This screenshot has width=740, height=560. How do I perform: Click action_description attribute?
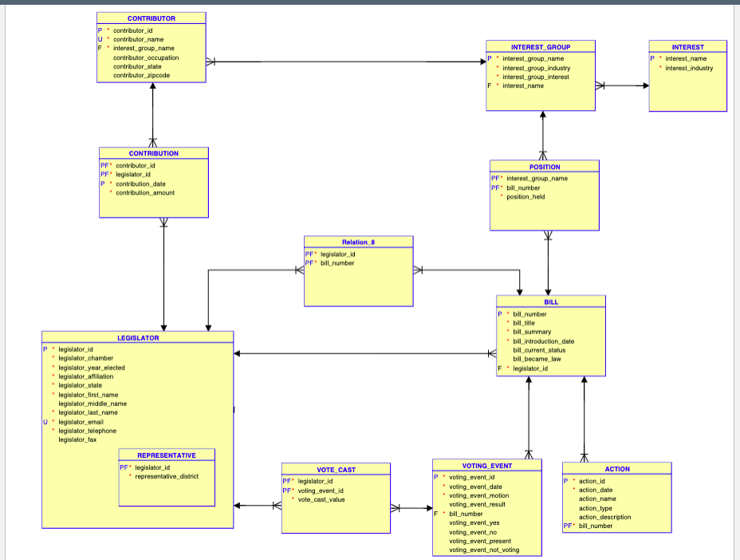tap(605, 517)
